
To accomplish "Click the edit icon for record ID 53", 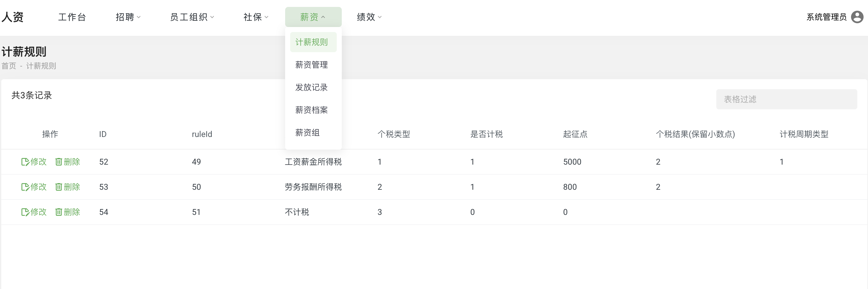I will point(25,187).
